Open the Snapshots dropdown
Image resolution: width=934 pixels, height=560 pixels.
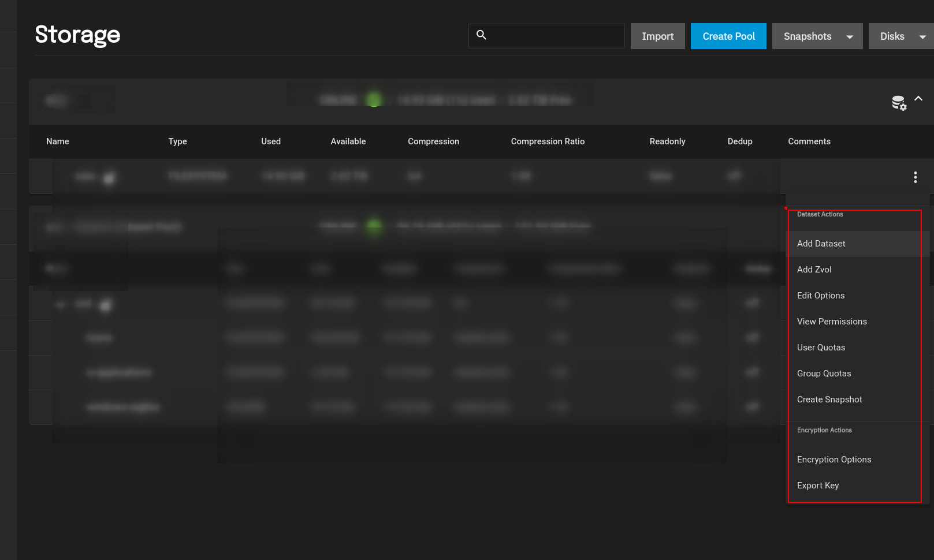tap(817, 36)
